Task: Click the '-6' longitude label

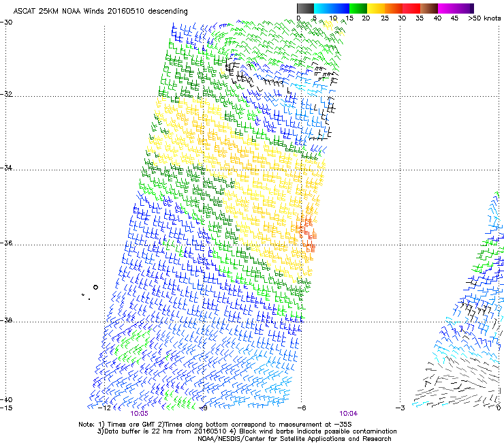Action: 302,408
